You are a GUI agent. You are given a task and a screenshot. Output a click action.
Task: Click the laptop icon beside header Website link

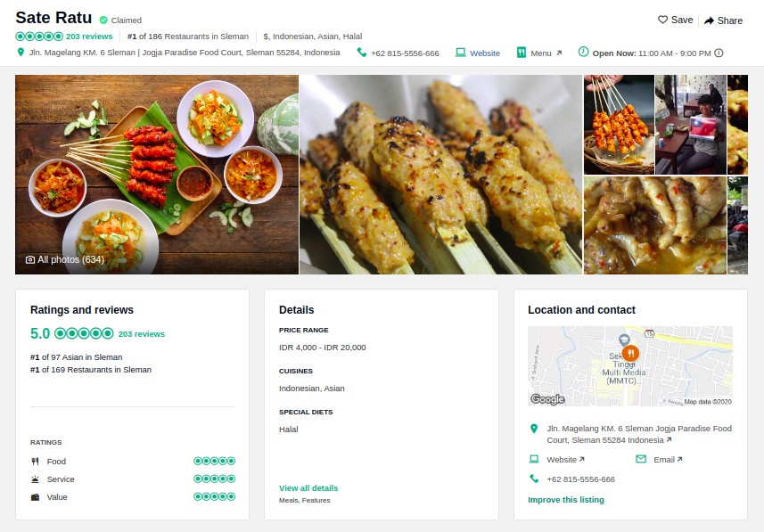(x=460, y=52)
